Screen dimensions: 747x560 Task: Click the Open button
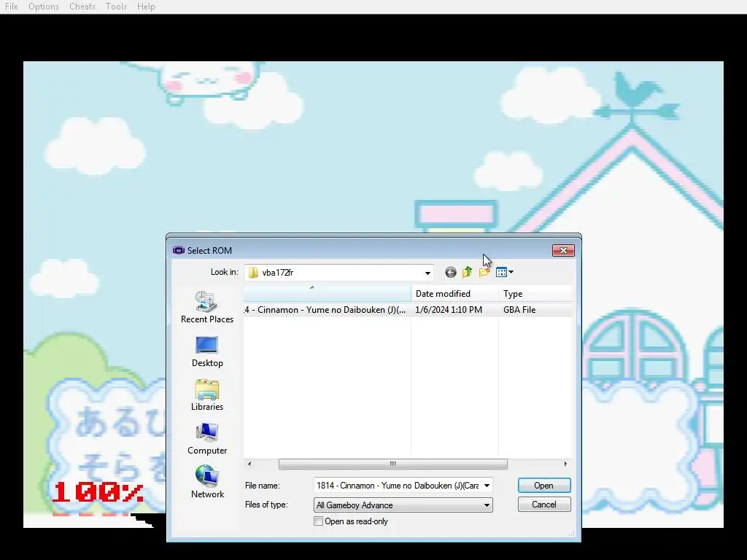[x=544, y=485]
